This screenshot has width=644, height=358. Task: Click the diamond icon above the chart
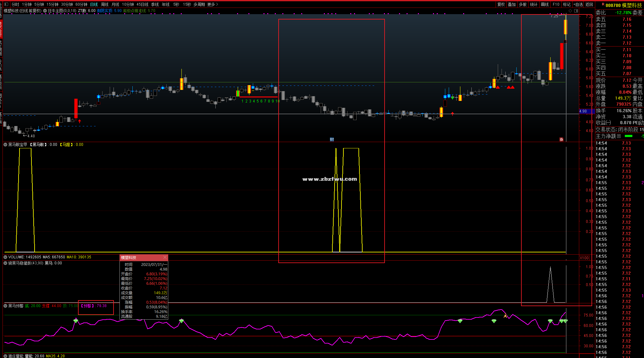[x=570, y=11]
